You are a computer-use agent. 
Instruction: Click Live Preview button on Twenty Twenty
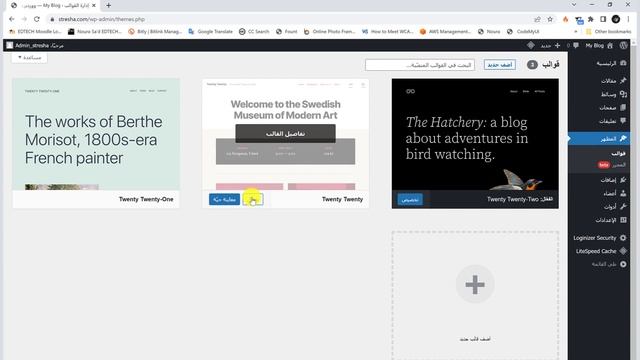pos(224,200)
